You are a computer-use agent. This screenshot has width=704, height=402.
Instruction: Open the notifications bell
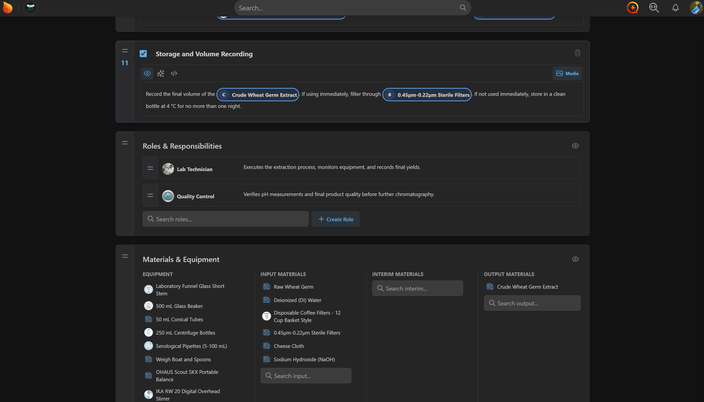click(675, 8)
